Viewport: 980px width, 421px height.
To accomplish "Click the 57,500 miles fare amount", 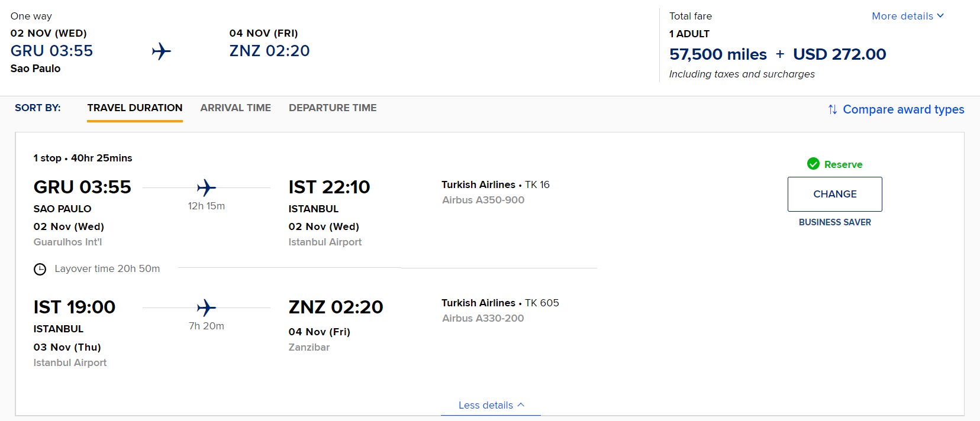I will pos(718,54).
